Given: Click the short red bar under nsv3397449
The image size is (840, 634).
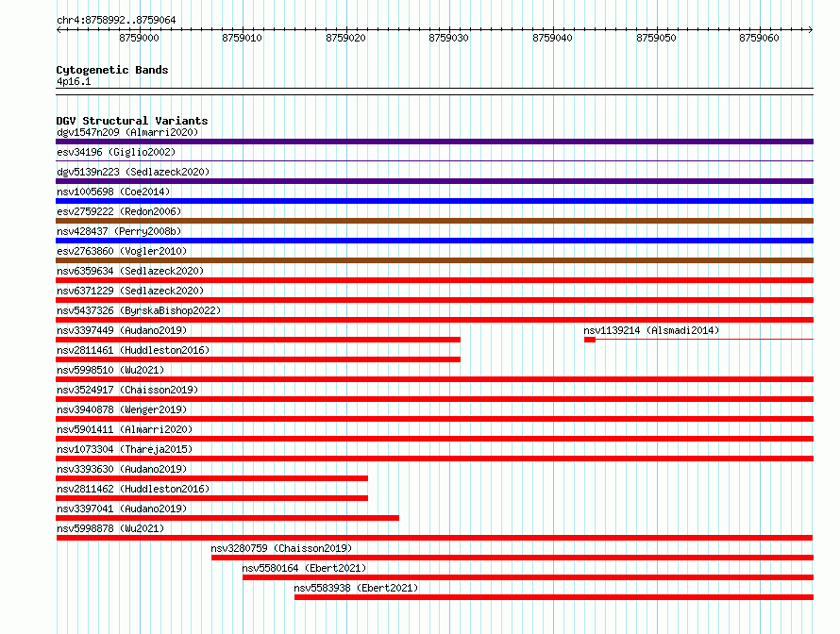Looking at the screenshot, I should click(x=259, y=340).
